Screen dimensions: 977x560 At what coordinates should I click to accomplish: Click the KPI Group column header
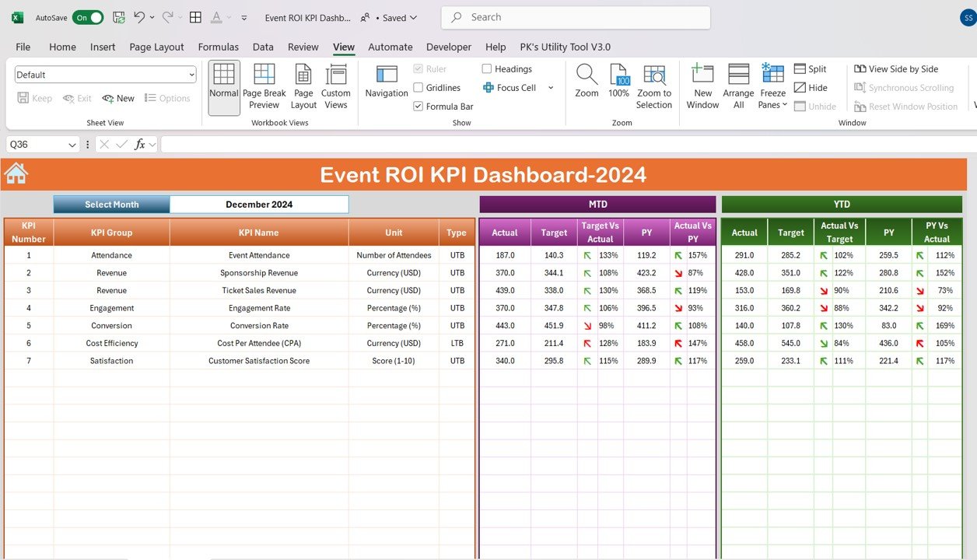(x=112, y=233)
